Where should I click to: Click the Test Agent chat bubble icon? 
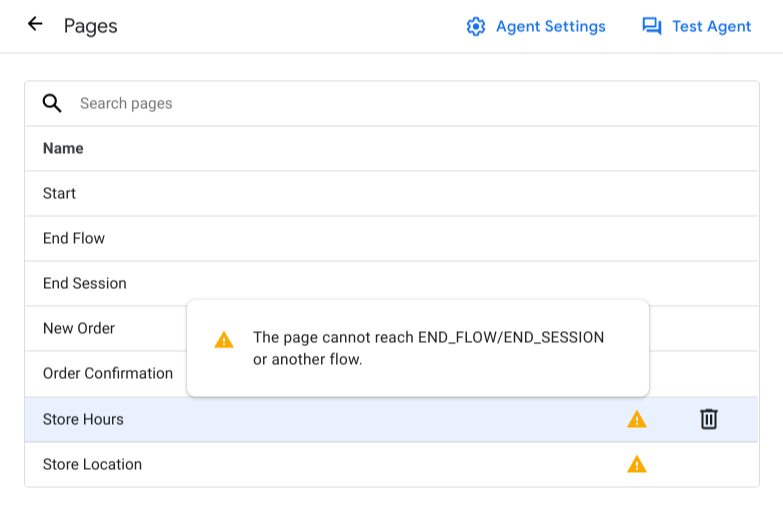(x=652, y=27)
